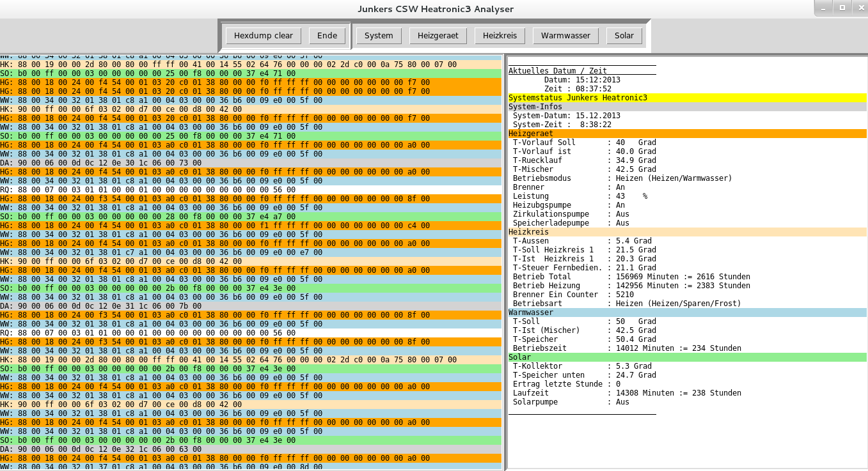Screen dimensions: 868x471
Task: Select hexdump SO row ending a7 00
Action: coord(251,217)
